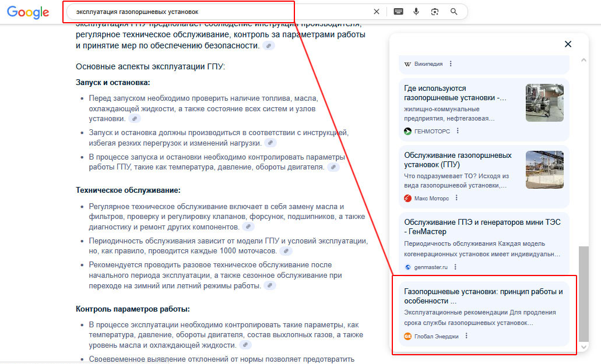
Task: Open source link after 'изменений нагрузки'
Action: pyautogui.click(x=270, y=143)
